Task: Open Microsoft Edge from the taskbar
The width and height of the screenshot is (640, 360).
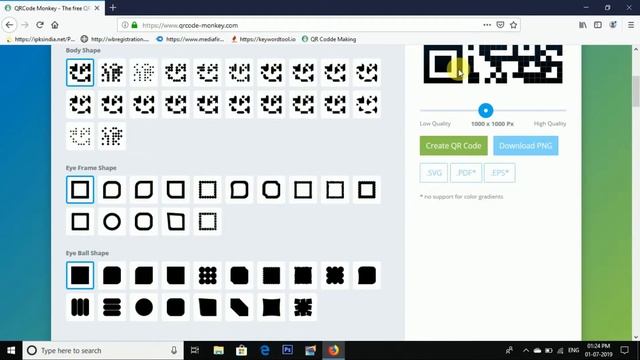Action: (264, 350)
